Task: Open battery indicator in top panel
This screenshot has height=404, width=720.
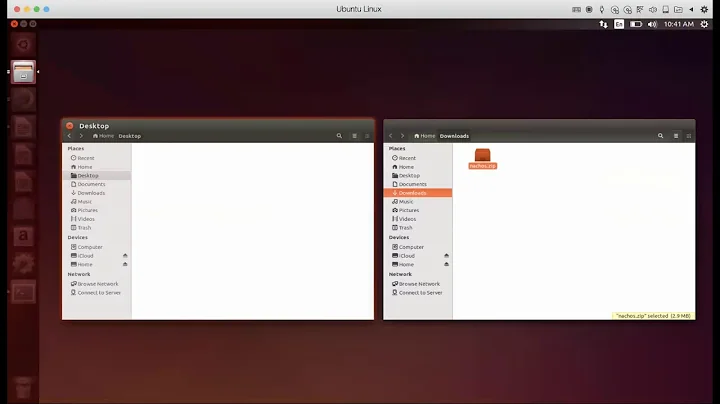Action: (636, 24)
